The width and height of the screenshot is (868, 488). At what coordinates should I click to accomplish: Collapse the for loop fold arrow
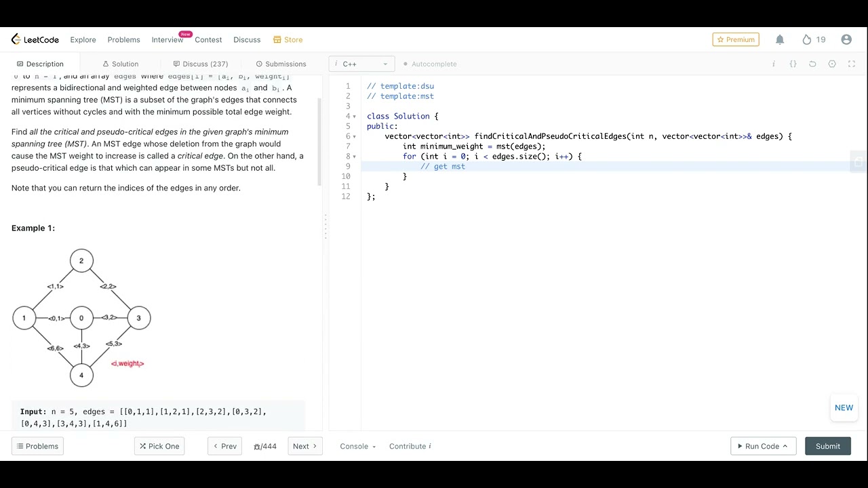click(354, 157)
